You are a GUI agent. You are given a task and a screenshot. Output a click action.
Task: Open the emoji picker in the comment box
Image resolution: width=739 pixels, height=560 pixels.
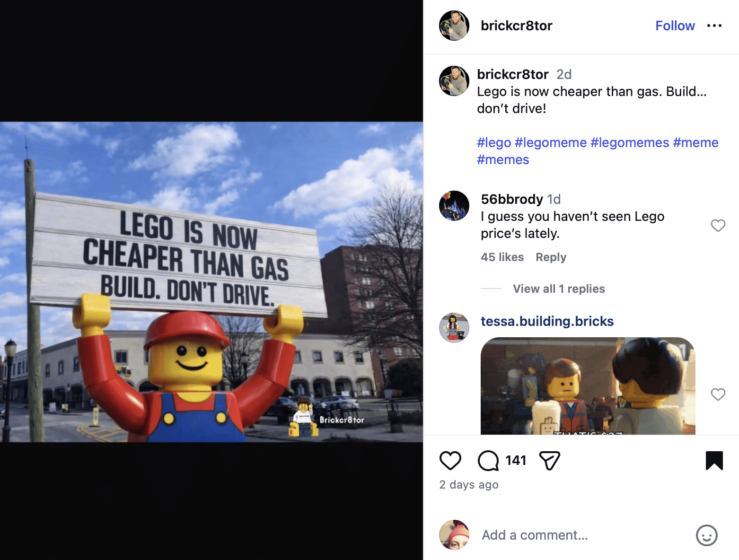[707, 535]
